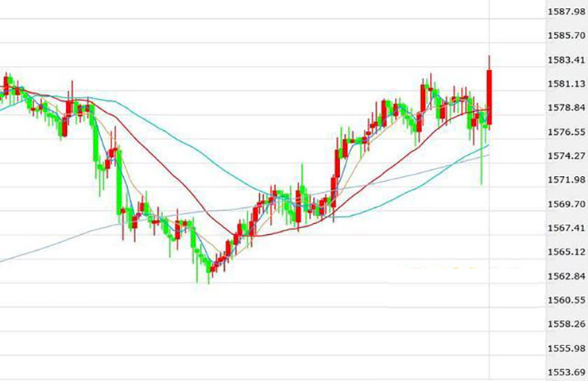Click the 1571.98 price axis label
Image resolution: width=588 pixels, height=381 pixels.
point(567,180)
